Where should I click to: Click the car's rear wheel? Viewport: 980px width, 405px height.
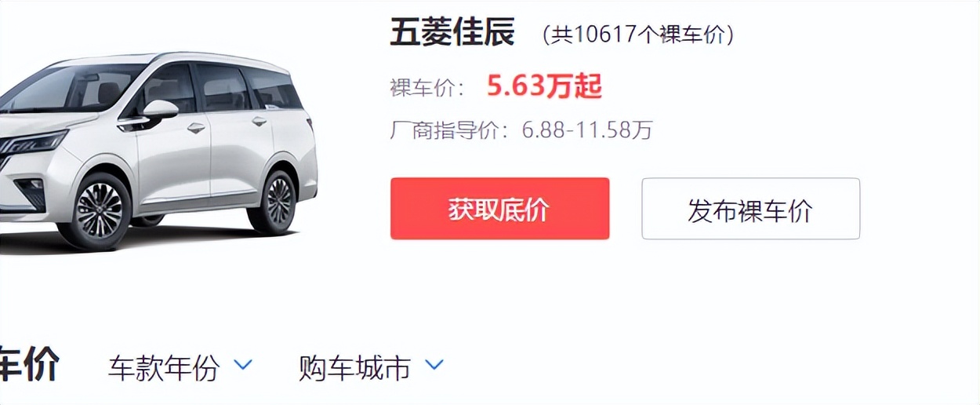point(276,200)
